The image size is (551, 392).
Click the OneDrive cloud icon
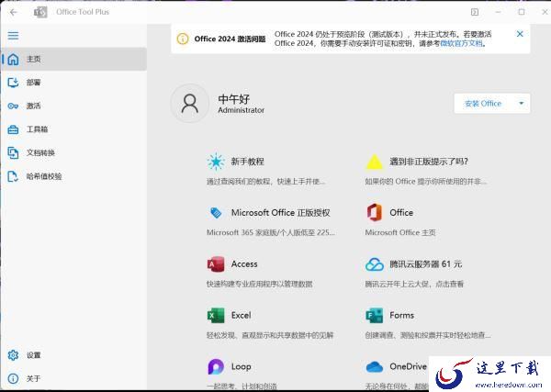coord(375,367)
